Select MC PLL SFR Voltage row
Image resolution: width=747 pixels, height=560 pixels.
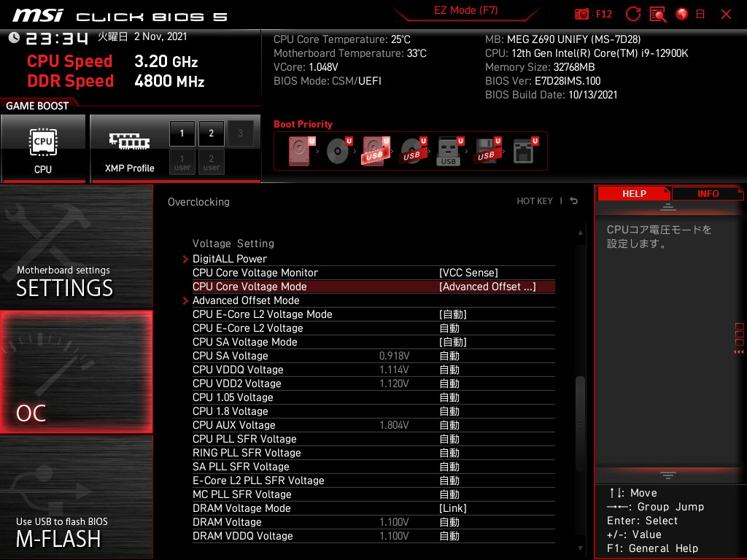(x=373, y=494)
